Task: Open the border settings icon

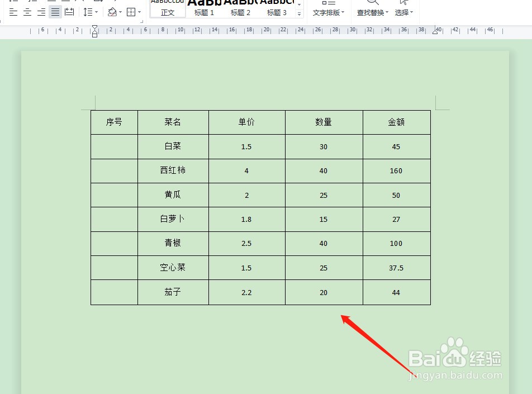Action: pyautogui.click(x=132, y=12)
